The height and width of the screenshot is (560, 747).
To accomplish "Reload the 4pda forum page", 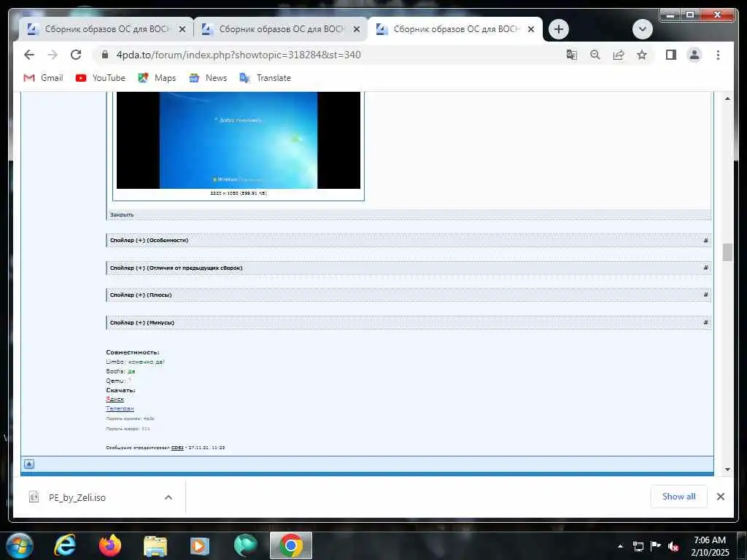I will tap(76, 55).
